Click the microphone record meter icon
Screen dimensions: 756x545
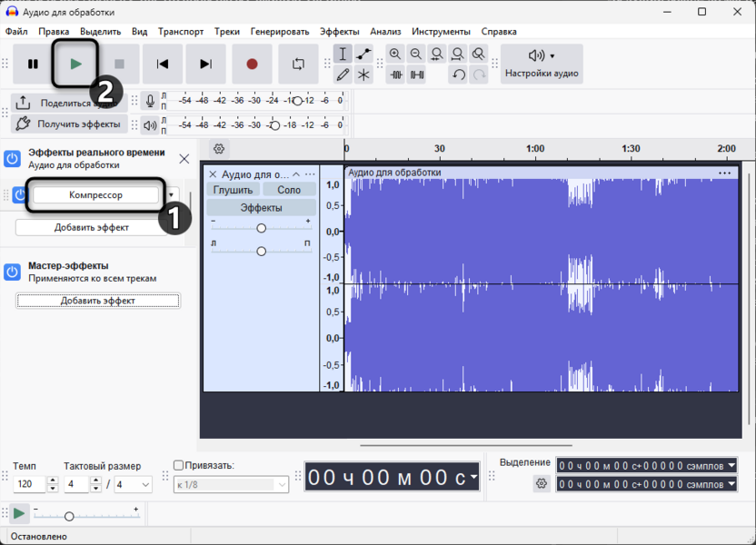click(150, 101)
